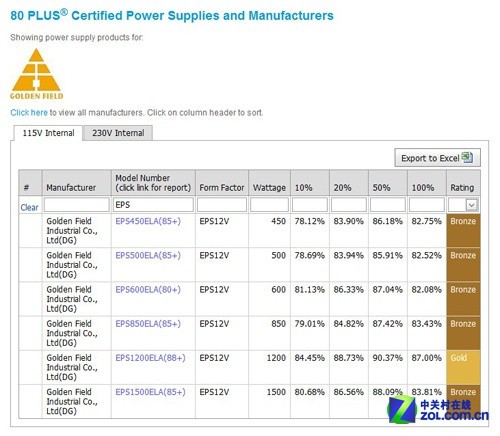Focus the Model Number filter containing EPS
The height and width of the screenshot is (436, 500).
[x=153, y=205]
